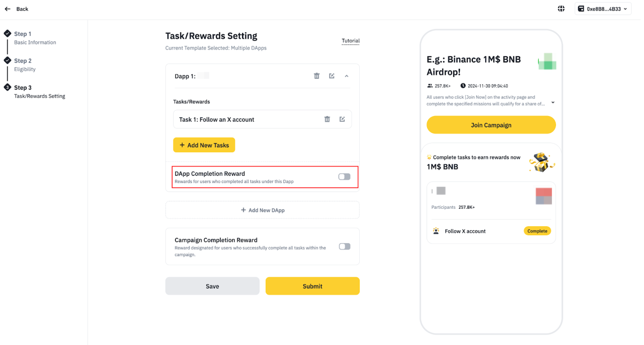Toggle the reward switch inside the red outline
The width and height of the screenshot is (644, 345).
(344, 176)
